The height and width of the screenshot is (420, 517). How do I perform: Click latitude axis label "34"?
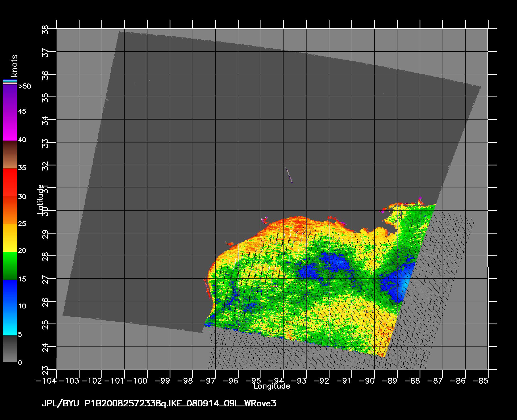click(x=45, y=120)
